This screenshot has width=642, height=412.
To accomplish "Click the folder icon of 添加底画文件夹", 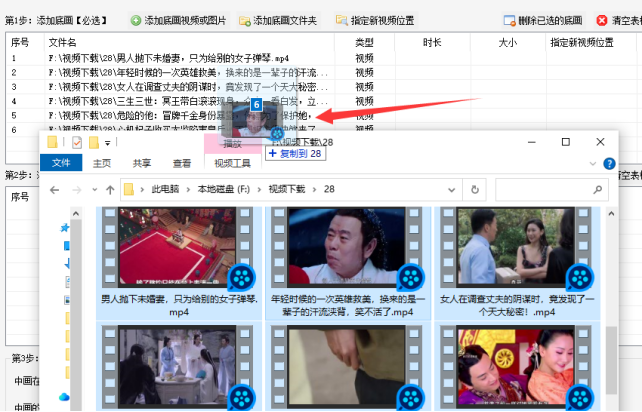I will 245,20.
